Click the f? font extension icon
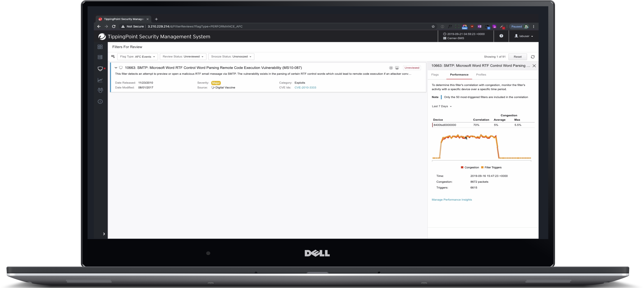Viewport: 644px width, 288px height. [x=450, y=26]
